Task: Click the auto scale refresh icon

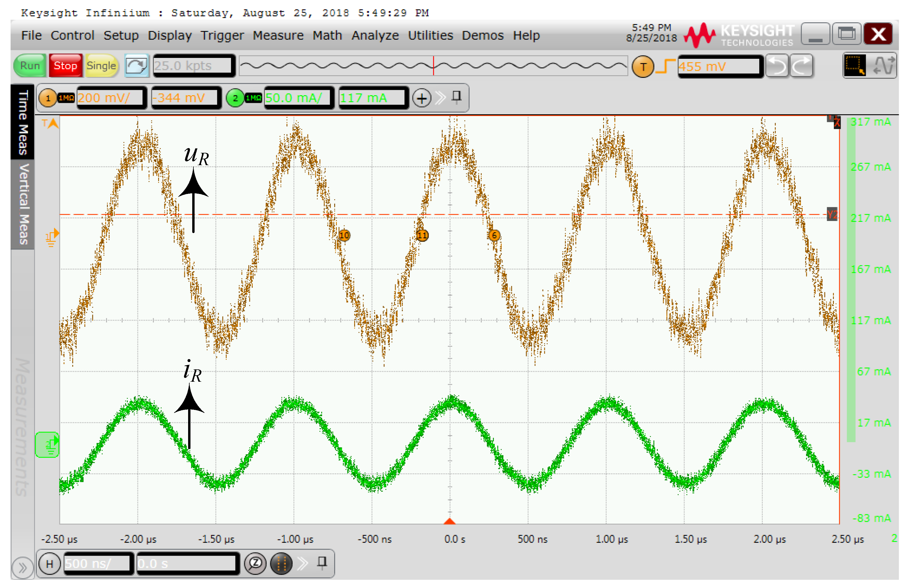Action: tap(136, 66)
